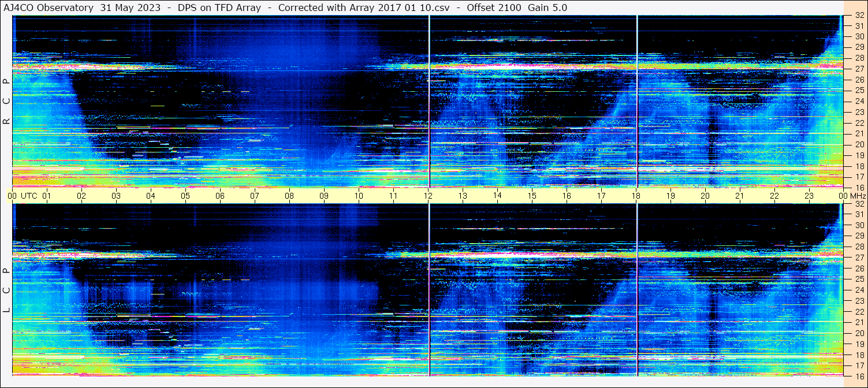Click the "21" MHz label of RCP panel

(859, 133)
